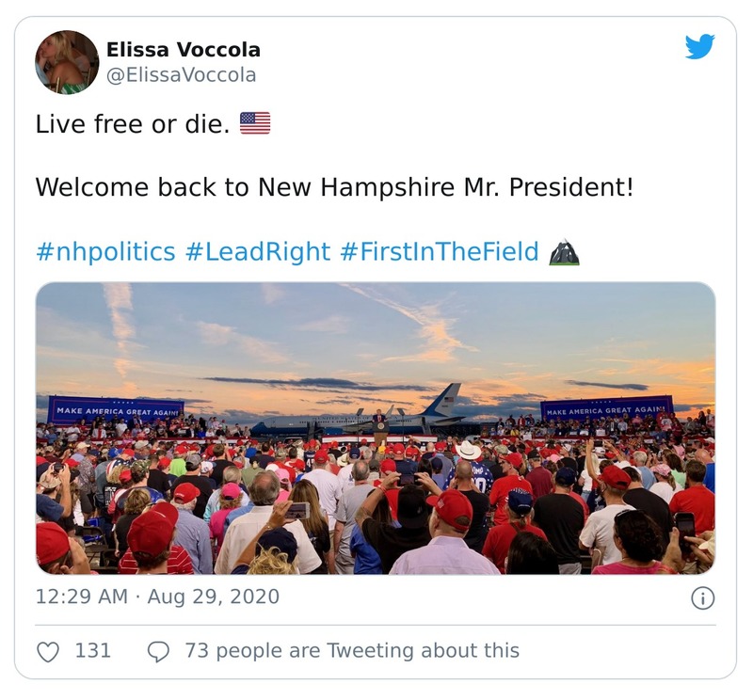Click the reply speech bubble icon
Viewport: 753px width, 700px height.
(159, 651)
